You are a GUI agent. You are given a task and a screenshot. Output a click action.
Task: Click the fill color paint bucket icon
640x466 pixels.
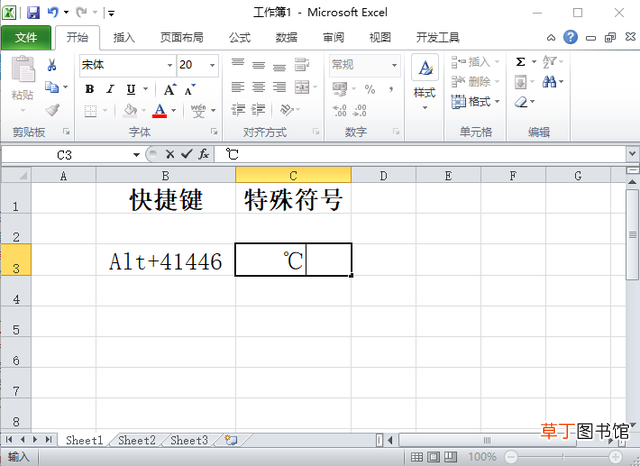pyautogui.click(x=130, y=110)
